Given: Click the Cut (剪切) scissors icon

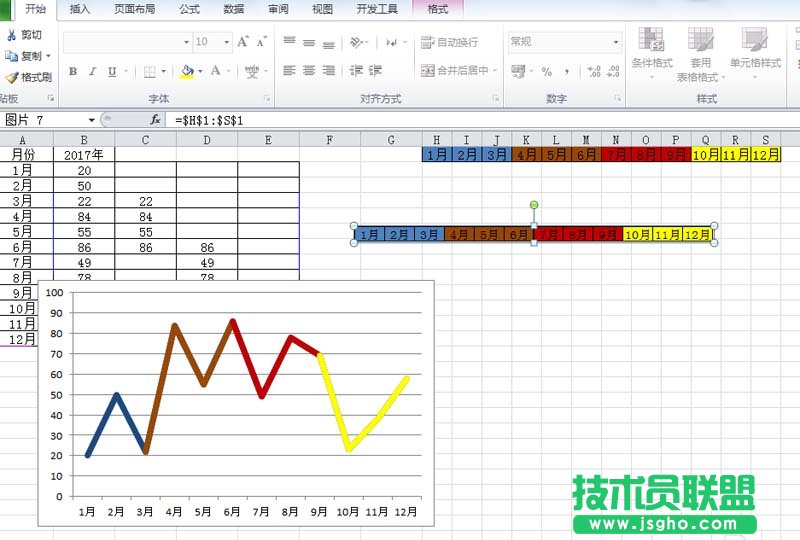Looking at the screenshot, I should coord(11,35).
